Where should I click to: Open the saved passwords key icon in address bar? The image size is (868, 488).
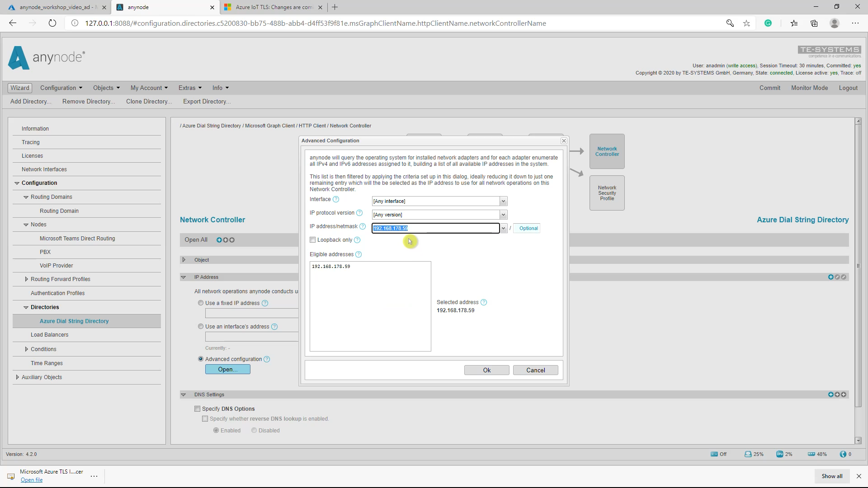click(730, 23)
